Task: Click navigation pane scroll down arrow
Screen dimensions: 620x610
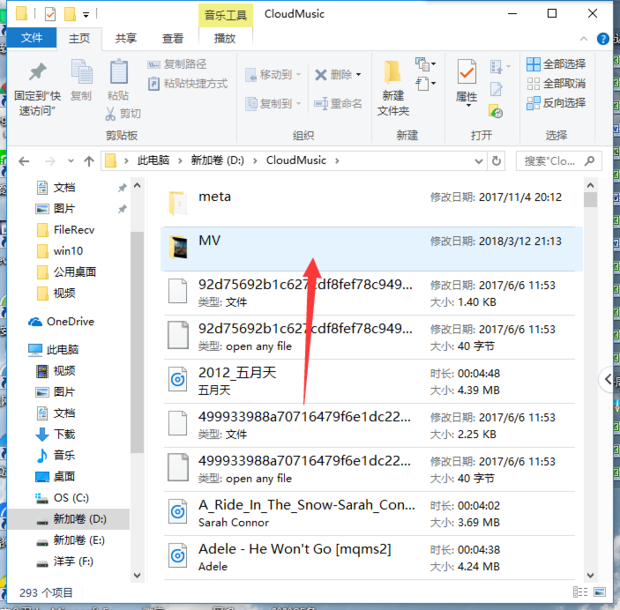Action: tap(137, 576)
